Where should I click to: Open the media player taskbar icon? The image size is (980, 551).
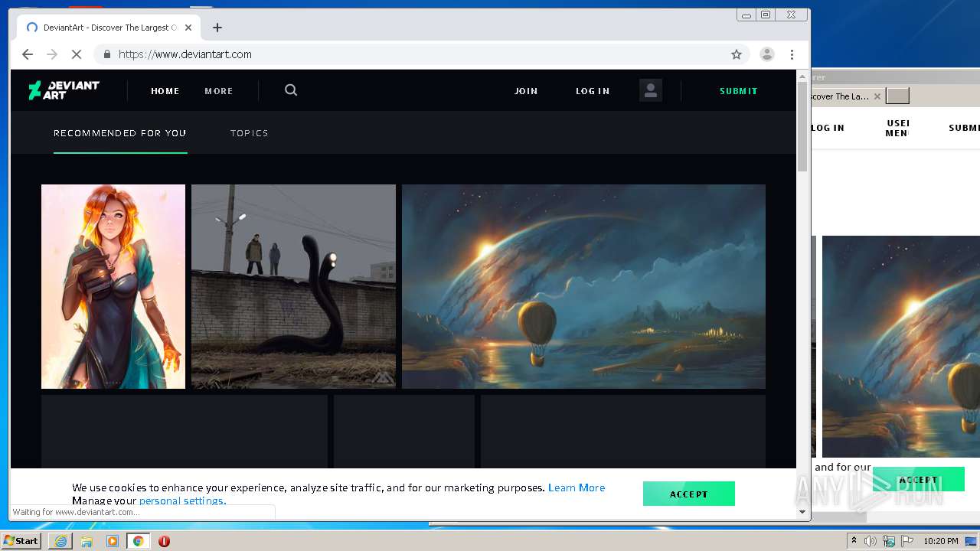click(x=113, y=541)
